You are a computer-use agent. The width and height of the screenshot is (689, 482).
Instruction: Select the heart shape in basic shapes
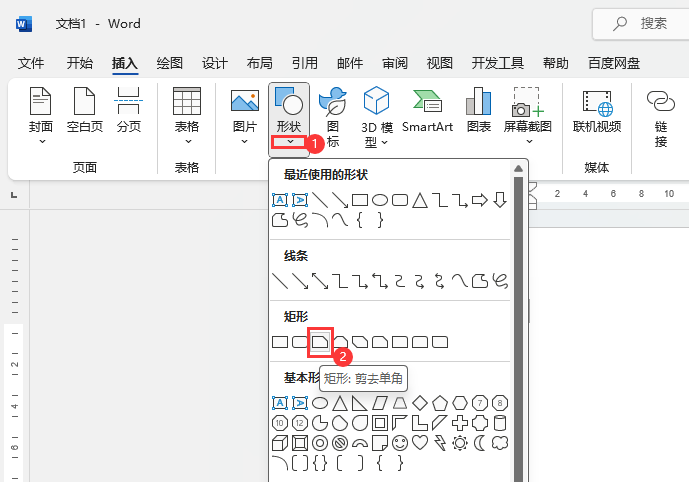(420, 443)
